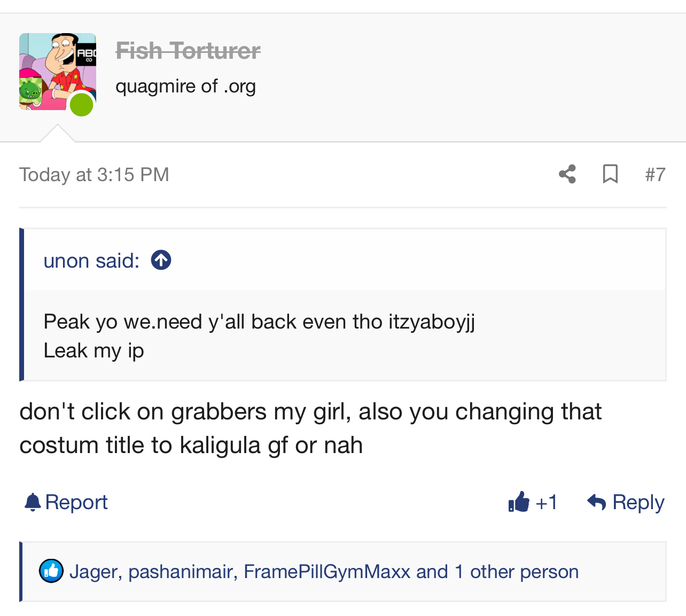Image resolution: width=686 pixels, height=616 pixels.
Task: Click the blue like reaction icon
Action: (51, 571)
